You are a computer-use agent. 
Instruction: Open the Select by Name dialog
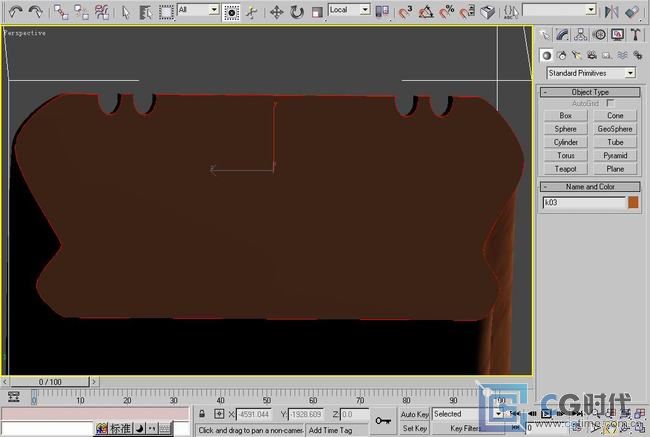[146, 12]
